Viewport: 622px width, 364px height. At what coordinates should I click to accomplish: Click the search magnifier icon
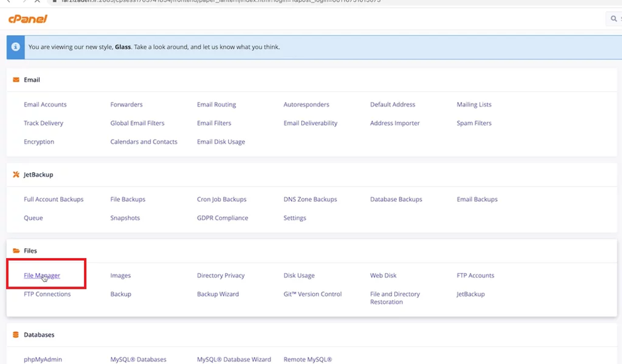coord(613,19)
